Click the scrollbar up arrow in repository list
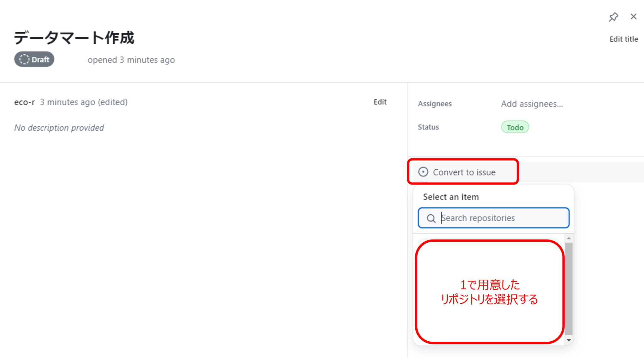The width and height of the screenshot is (644, 358). [569, 238]
